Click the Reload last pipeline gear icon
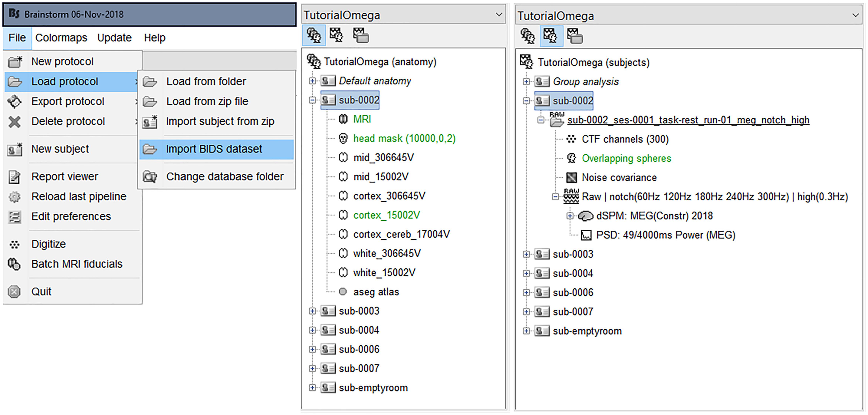 [x=14, y=197]
